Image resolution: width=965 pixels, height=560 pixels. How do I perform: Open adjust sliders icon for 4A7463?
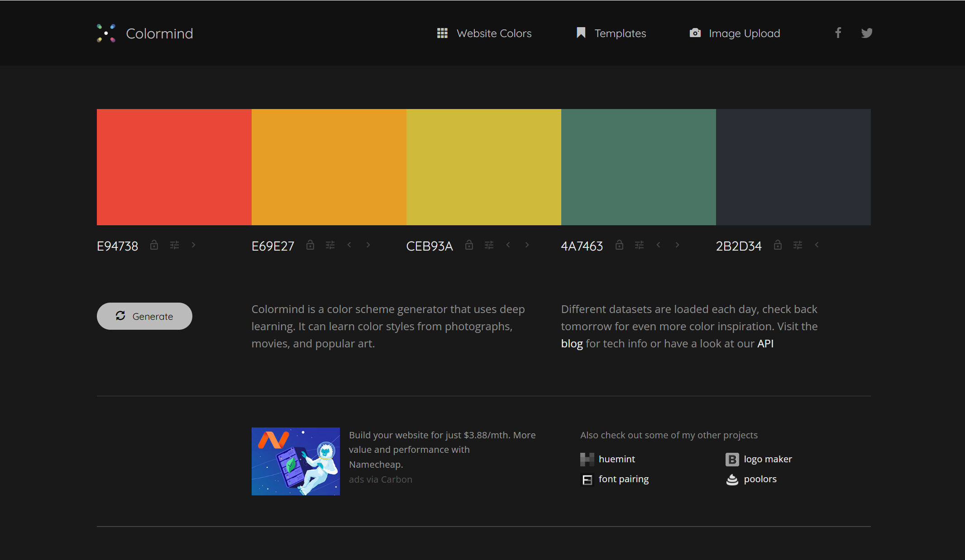[x=639, y=245]
